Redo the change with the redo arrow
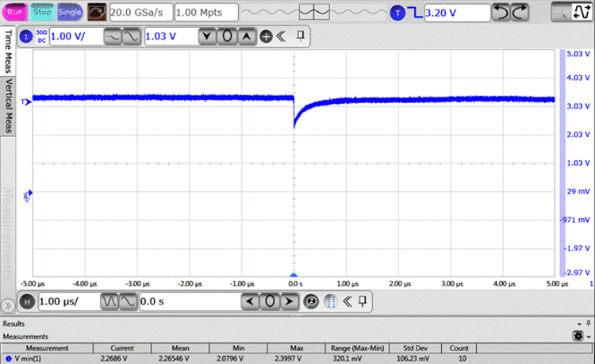Image resolution: width=595 pixels, height=364 pixels. 520,13
